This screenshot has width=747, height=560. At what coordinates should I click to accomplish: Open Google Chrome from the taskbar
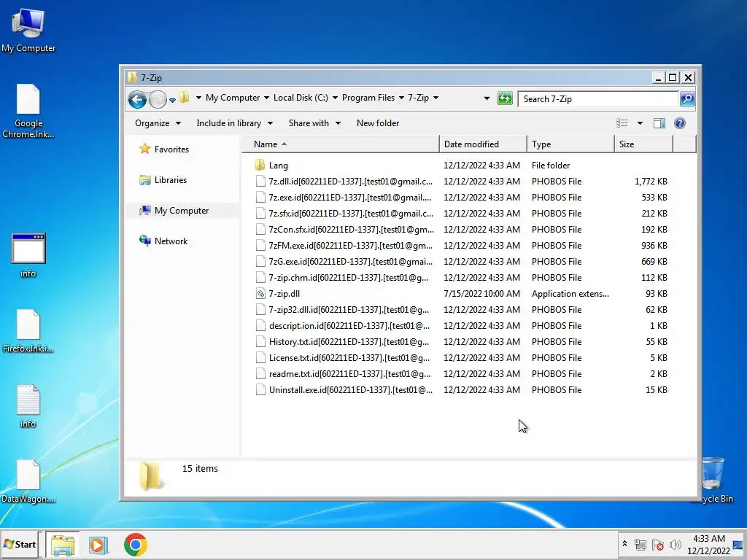tap(135, 545)
